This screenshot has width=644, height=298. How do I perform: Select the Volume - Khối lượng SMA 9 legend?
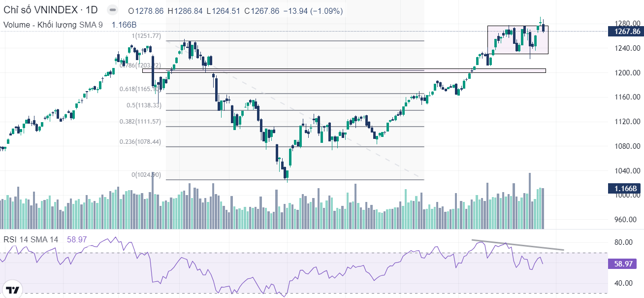click(x=53, y=25)
